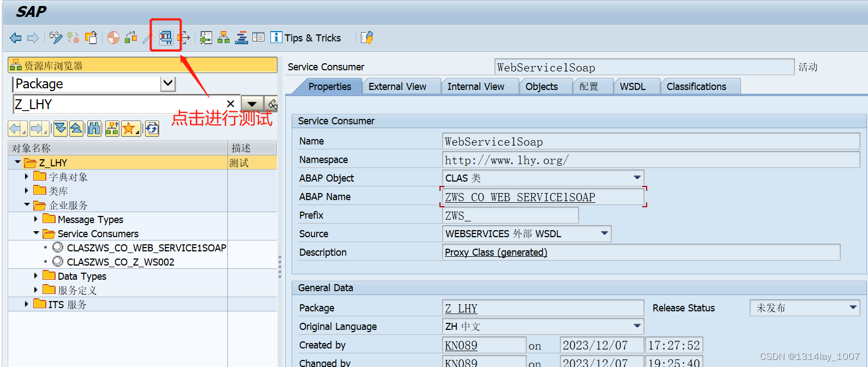Expand the 服务定义 folder
This screenshot has height=367, width=868.
(x=35, y=290)
